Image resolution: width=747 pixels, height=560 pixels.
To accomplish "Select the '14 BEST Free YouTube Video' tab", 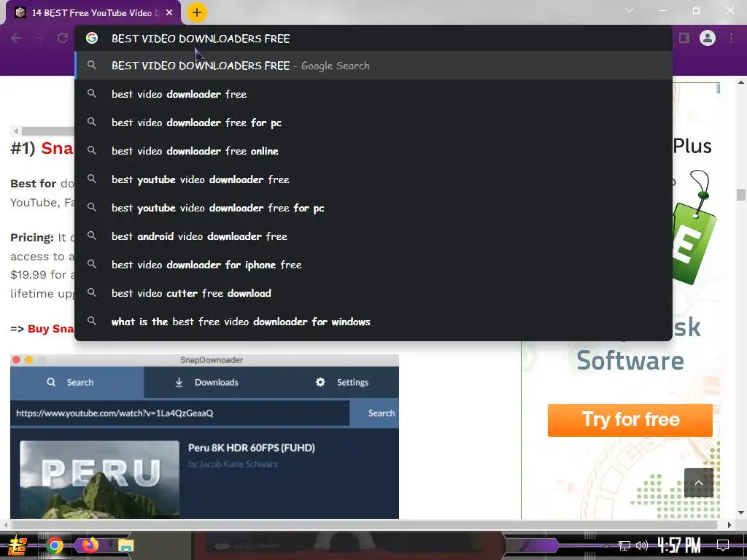I will tap(93, 13).
